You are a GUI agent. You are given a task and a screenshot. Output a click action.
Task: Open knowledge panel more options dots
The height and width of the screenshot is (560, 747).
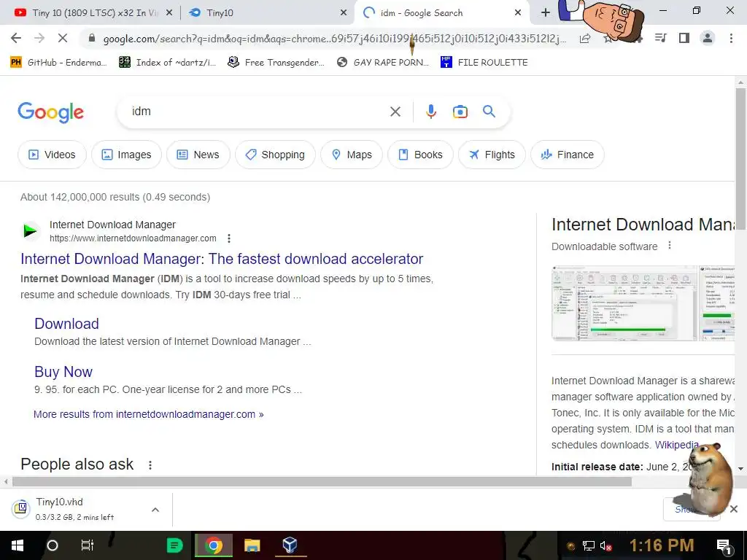[x=670, y=245]
